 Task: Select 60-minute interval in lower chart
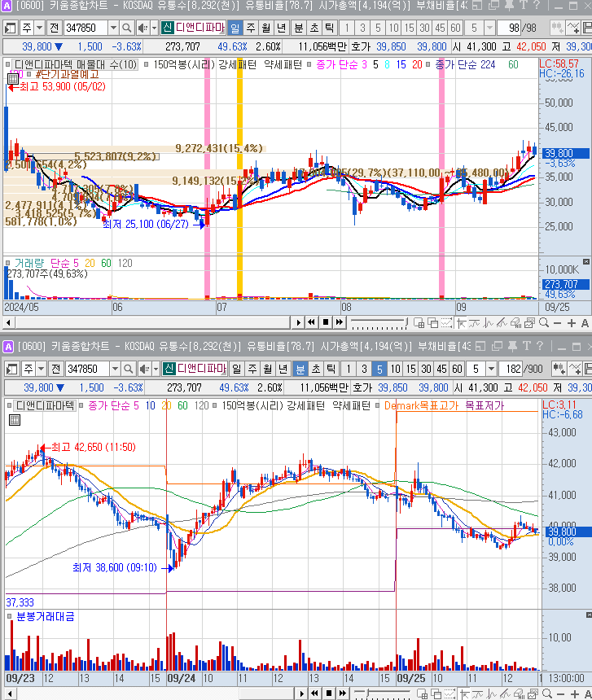(457, 370)
